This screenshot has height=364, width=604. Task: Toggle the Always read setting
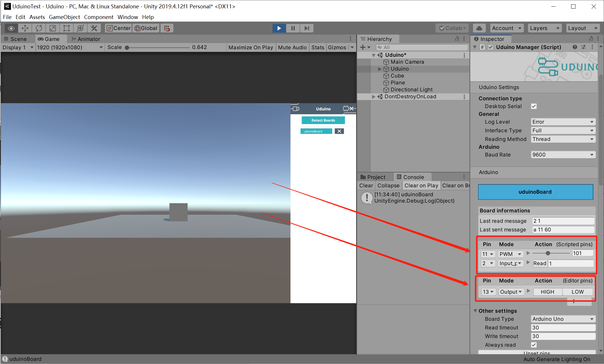tap(534, 345)
